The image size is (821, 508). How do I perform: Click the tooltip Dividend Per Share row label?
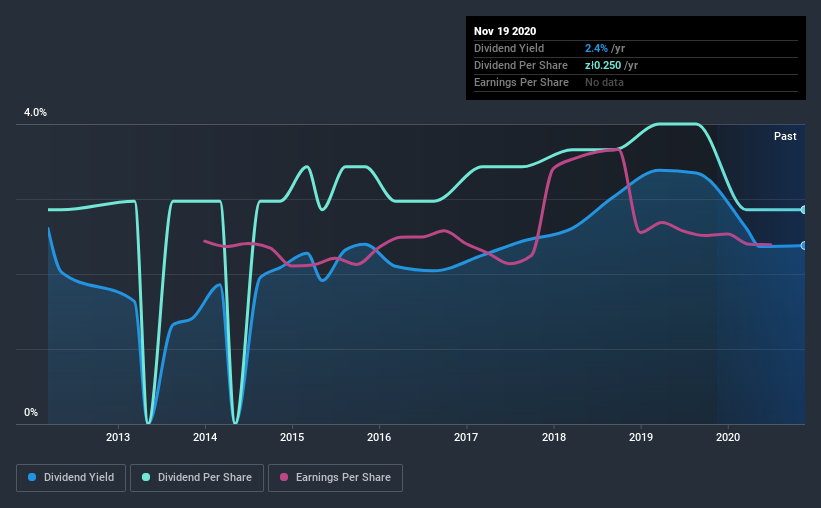click(x=520, y=65)
